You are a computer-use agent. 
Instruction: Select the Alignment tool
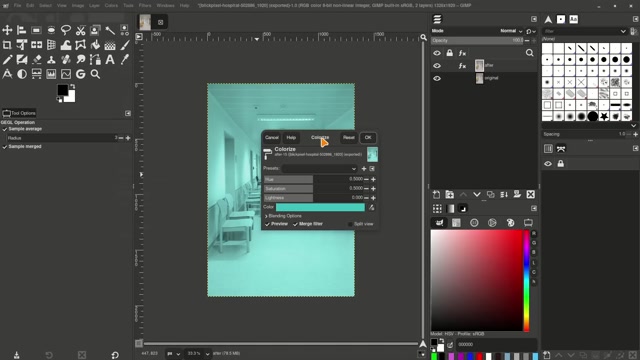coord(22,30)
